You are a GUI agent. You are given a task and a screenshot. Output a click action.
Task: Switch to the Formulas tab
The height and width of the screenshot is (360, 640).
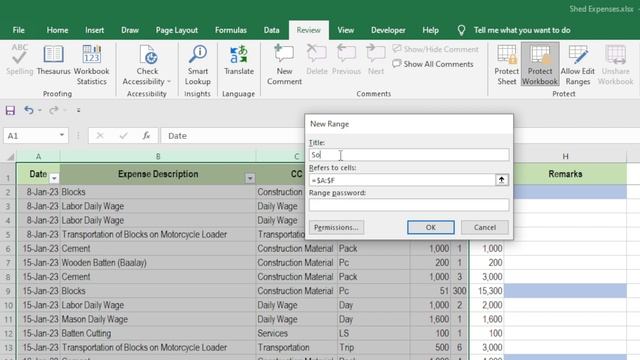(231, 30)
